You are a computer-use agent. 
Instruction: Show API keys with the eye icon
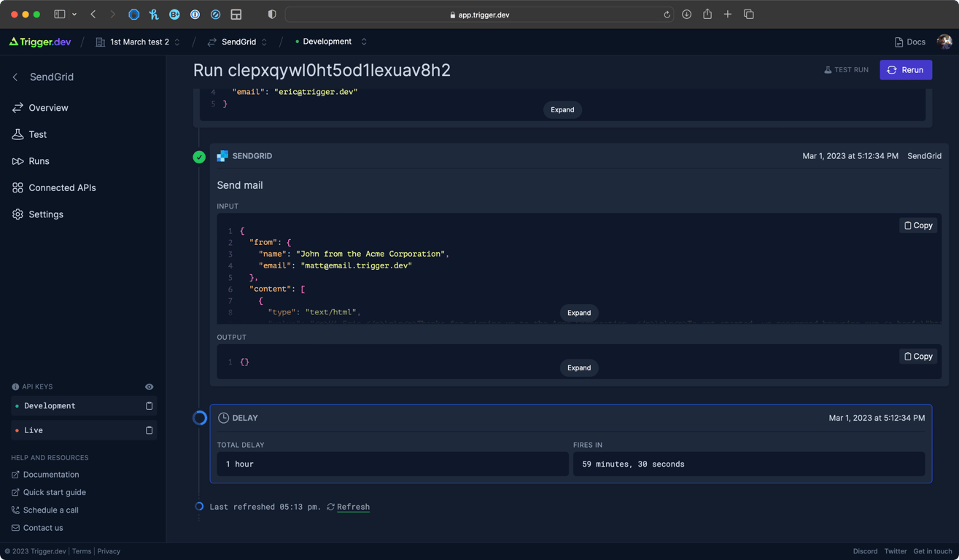click(x=150, y=386)
